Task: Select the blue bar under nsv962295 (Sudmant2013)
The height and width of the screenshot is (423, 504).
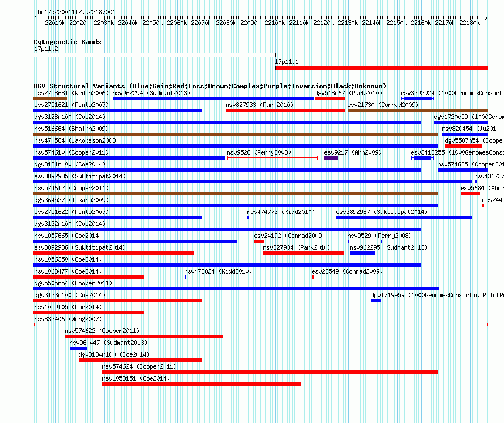Action: (x=362, y=253)
